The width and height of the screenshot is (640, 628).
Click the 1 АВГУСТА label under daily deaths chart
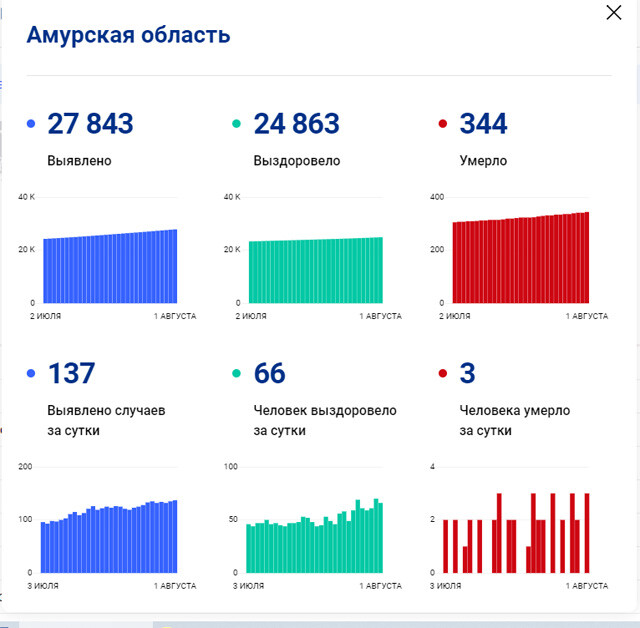(587, 586)
